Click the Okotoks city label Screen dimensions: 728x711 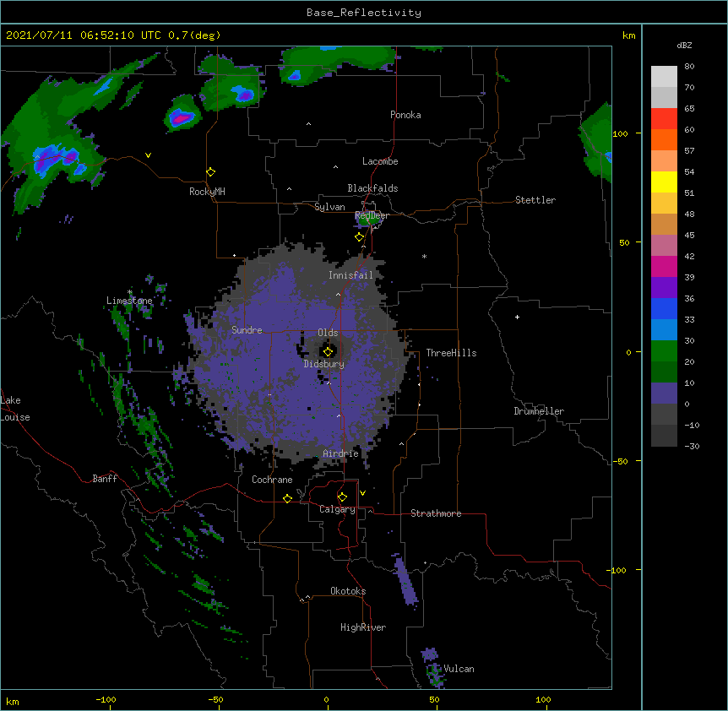[x=348, y=591]
